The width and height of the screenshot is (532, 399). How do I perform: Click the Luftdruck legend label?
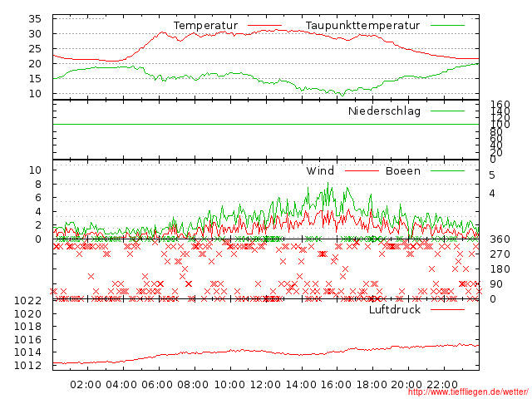point(395,309)
